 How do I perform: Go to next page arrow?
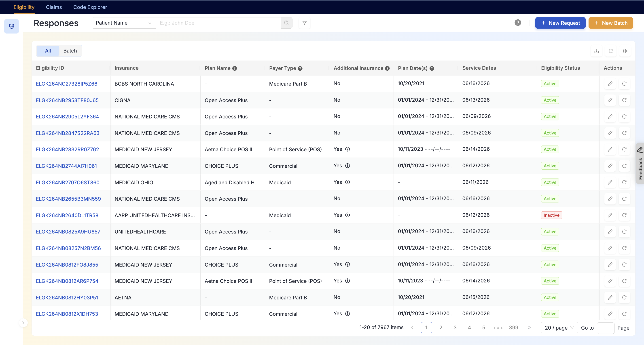[529, 328]
